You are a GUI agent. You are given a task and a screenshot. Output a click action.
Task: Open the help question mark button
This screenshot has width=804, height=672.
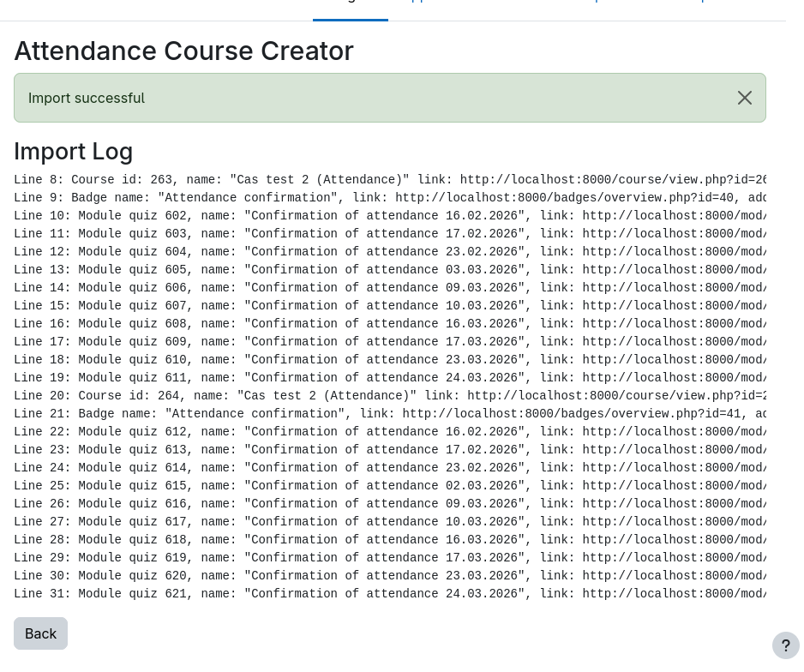point(785,645)
